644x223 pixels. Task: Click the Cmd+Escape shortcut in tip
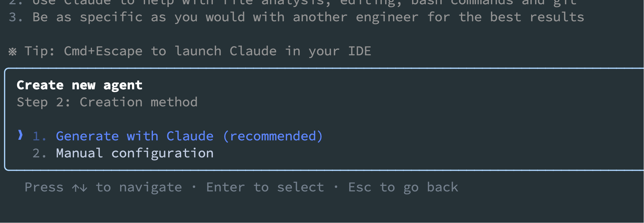(103, 51)
